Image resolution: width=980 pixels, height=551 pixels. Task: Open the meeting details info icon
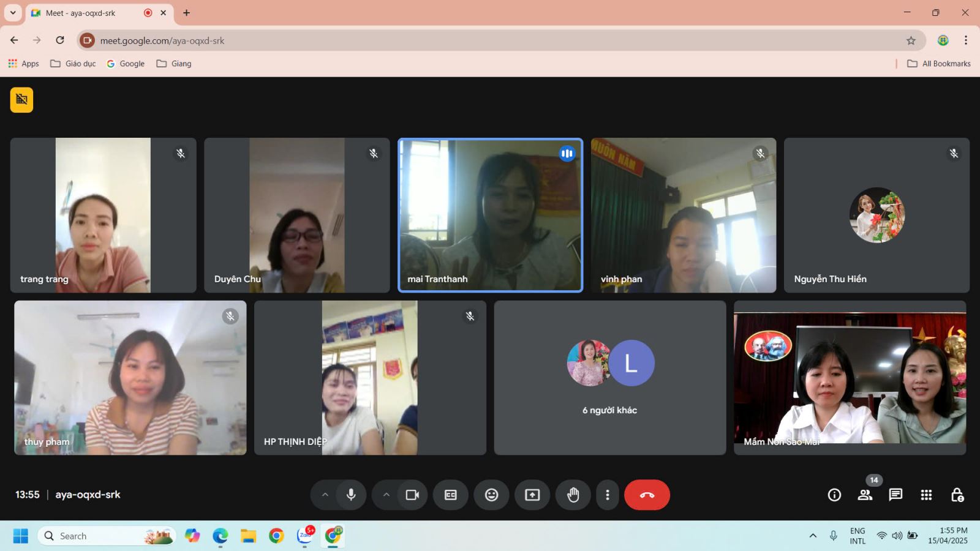pos(834,495)
